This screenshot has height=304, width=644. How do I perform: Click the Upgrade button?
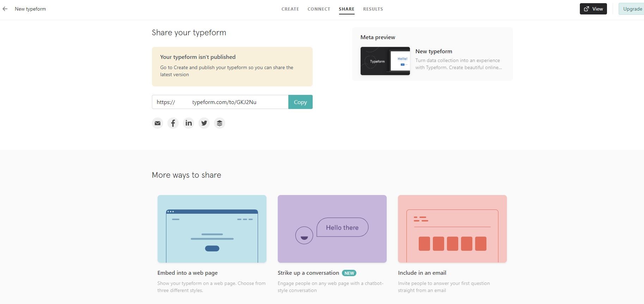coord(631,9)
